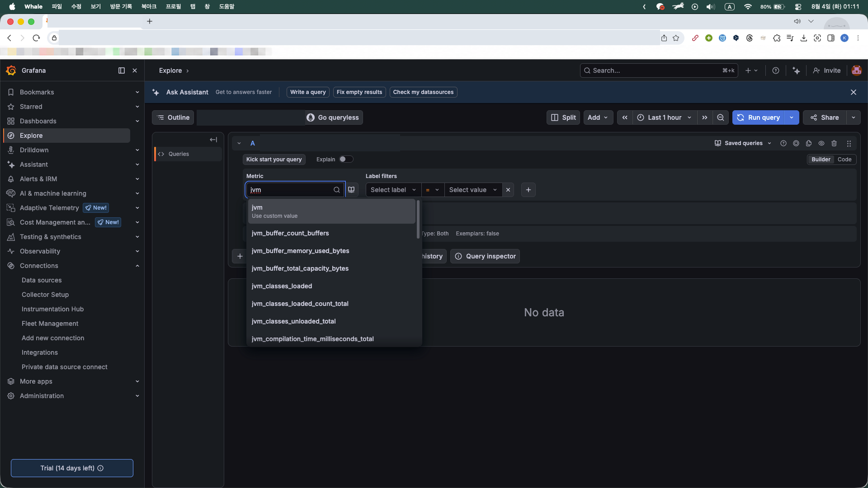Open Drilldown in sidebar
The image size is (868, 488).
(x=34, y=150)
